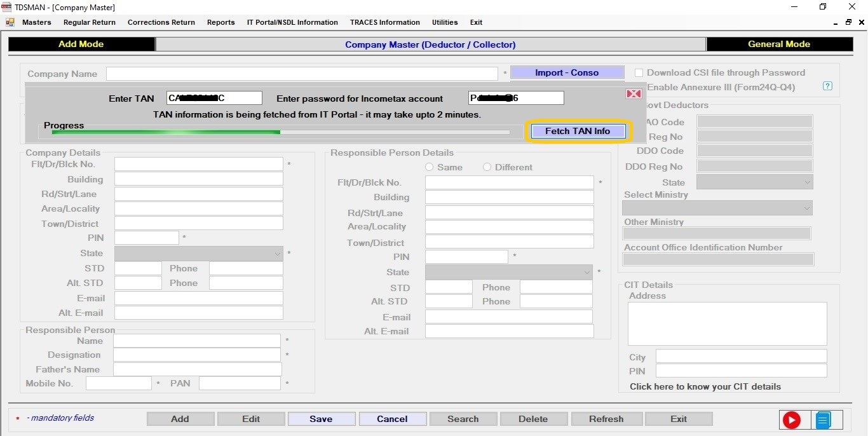868x436 pixels.
Task: Close the TAN fetch panel with red X
Action: pos(634,94)
